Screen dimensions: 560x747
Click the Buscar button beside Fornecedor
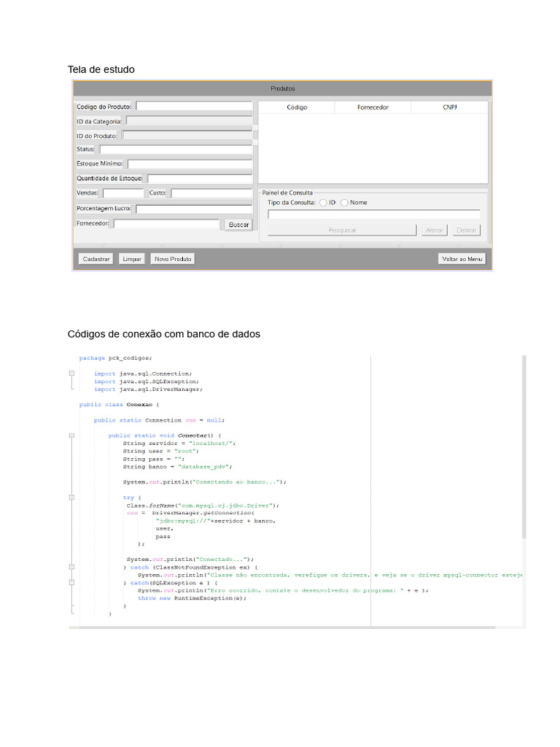pyautogui.click(x=238, y=225)
